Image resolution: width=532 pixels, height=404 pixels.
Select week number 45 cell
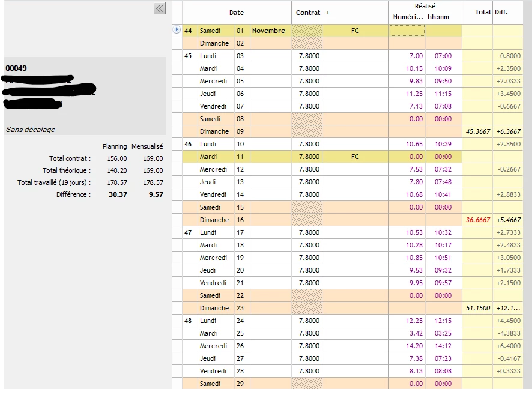tap(188, 56)
